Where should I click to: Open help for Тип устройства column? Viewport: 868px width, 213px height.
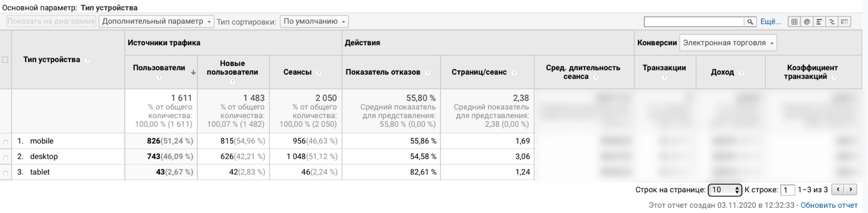tap(87, 60)
